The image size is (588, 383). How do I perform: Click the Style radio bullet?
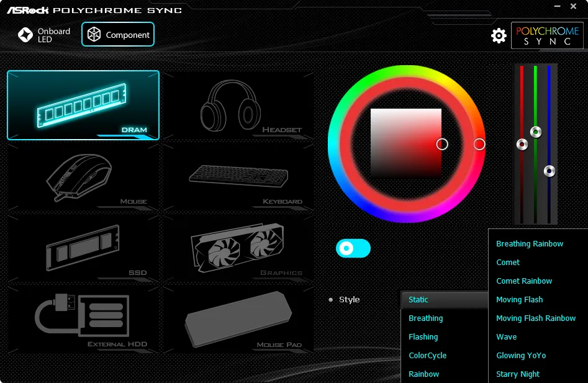(x=331, y=300)
